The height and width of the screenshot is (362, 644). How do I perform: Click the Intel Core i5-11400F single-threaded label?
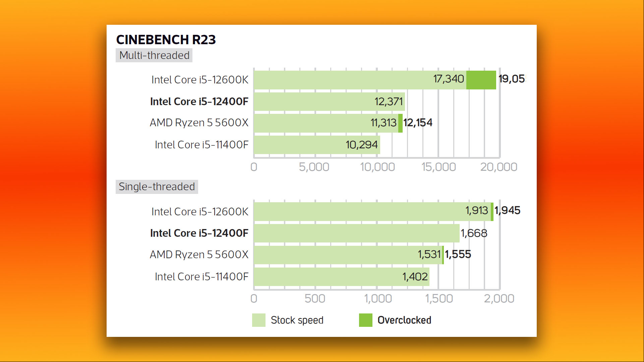(x=201, y=277)
